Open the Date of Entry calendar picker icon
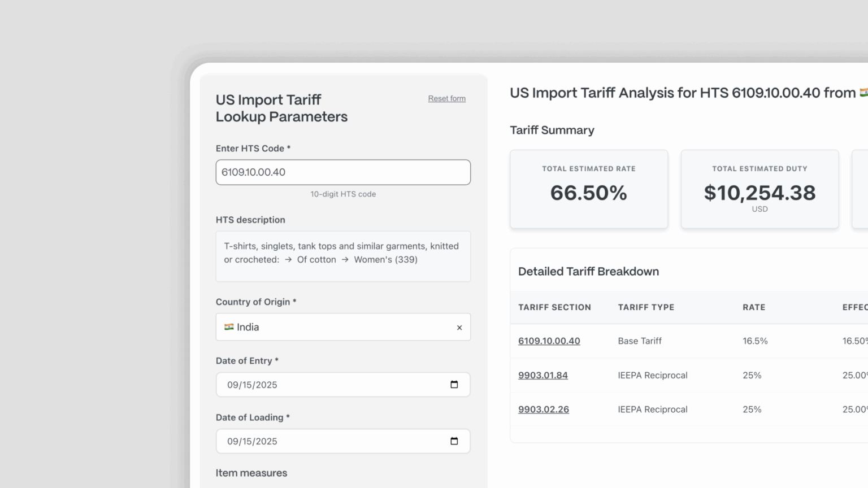The height and width of the screenshot is (488, 868). pyautogui.click(x=454, y=385)
